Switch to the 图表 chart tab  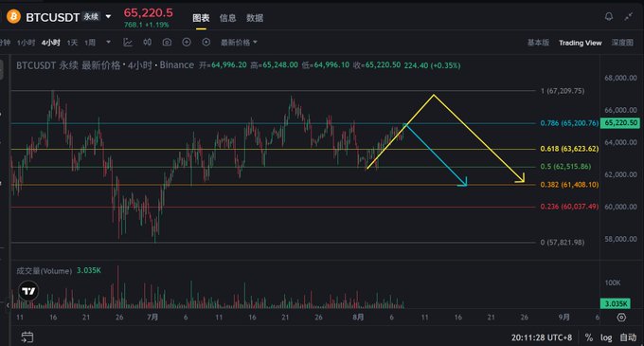point(201,18)
